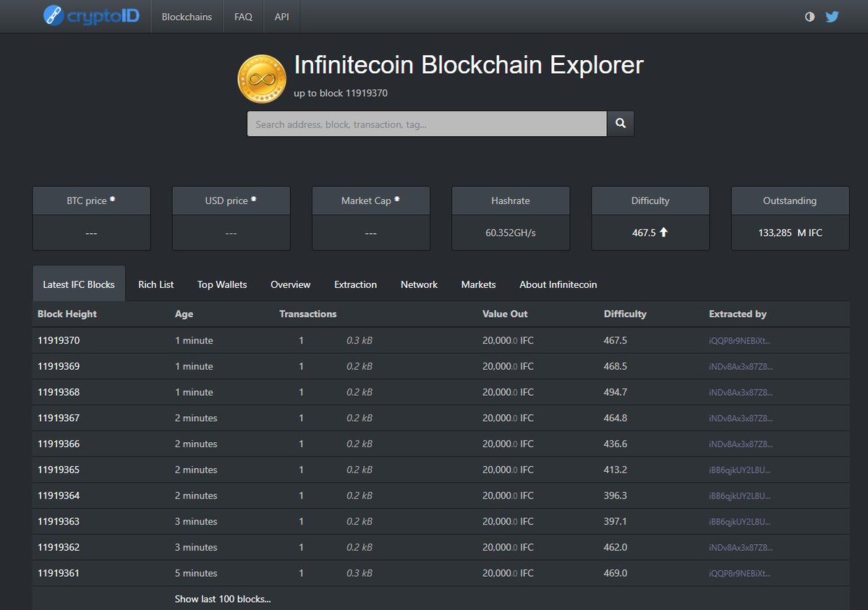
Task: Open the Blockchains menu
Action: coord(187,17)
